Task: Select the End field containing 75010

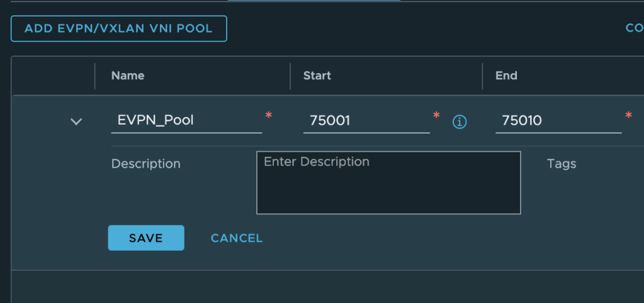Action: [558, 120]
